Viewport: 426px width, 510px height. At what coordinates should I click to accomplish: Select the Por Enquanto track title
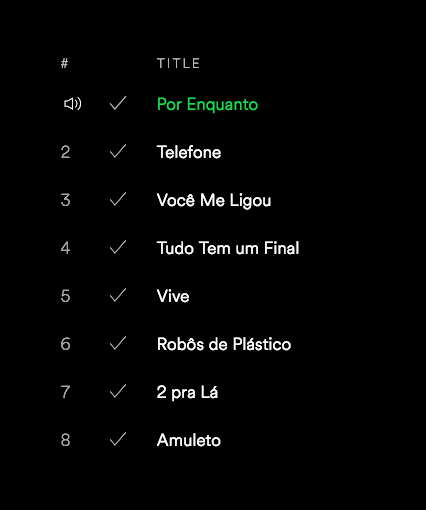pos(207,104)
